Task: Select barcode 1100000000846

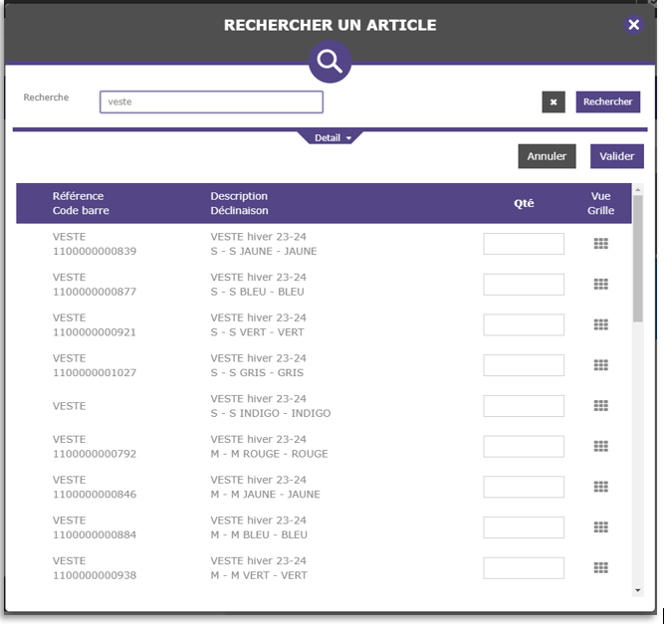Action: (x=95, y=495)
